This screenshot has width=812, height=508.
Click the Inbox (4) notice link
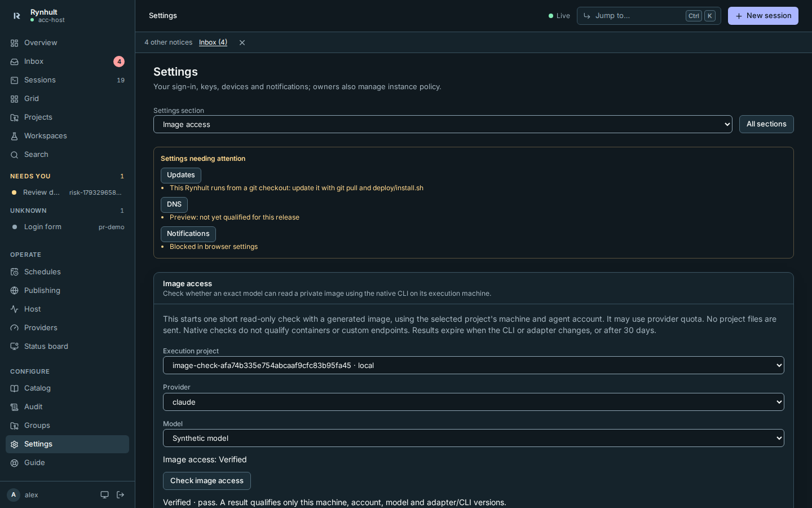(x=213, y=42)
